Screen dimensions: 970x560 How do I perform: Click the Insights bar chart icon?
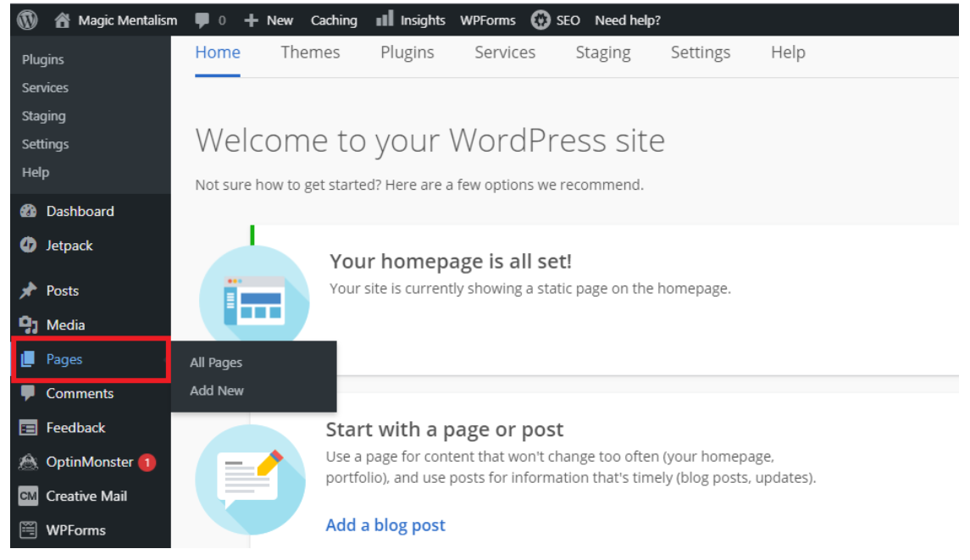click(x=385, y=18)
